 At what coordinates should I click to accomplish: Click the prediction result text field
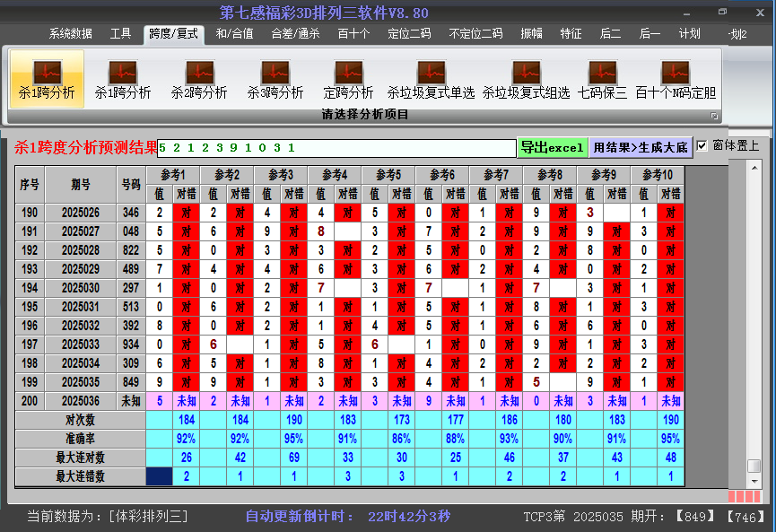[336, 148]
